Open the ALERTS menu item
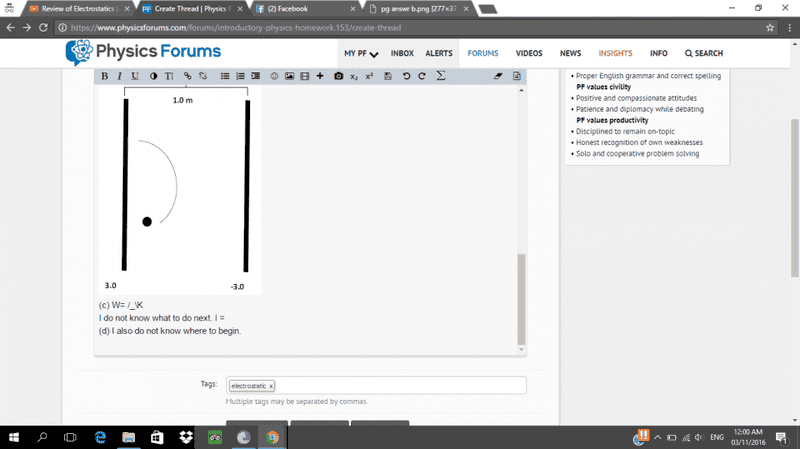This screenshot has width=800, height=449. [x=439, y=53]
